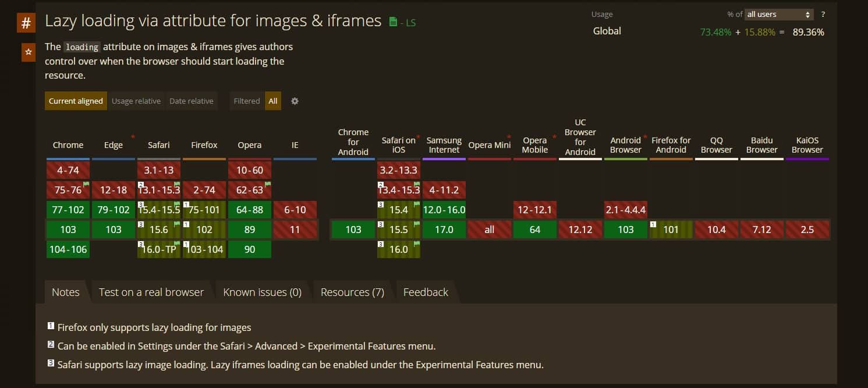Screen dimensions: 868x388
Task: Open the all users dropdown
Action: coord(779,15)
